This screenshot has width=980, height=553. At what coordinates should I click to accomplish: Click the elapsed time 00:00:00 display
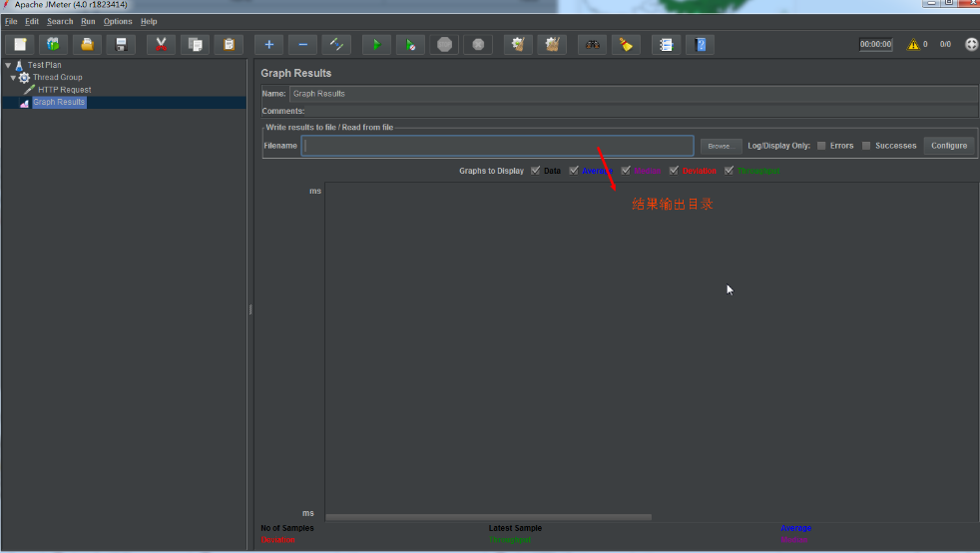coord(875,44)
